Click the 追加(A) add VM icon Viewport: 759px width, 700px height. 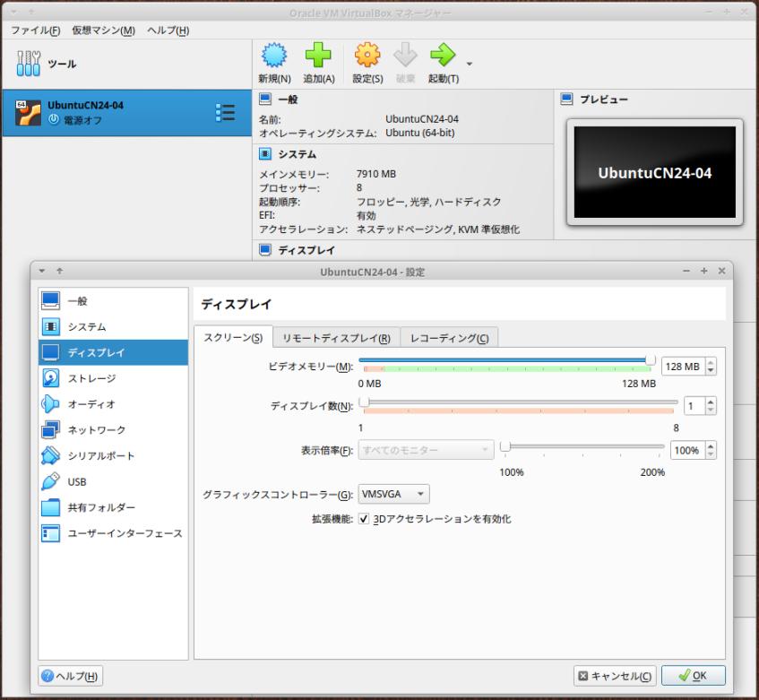click(318, 55)
